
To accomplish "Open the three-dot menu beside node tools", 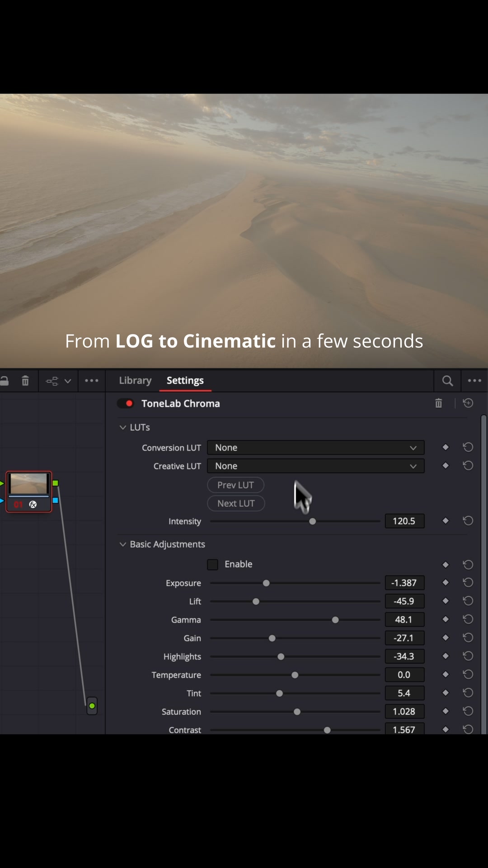I will 92,381.
